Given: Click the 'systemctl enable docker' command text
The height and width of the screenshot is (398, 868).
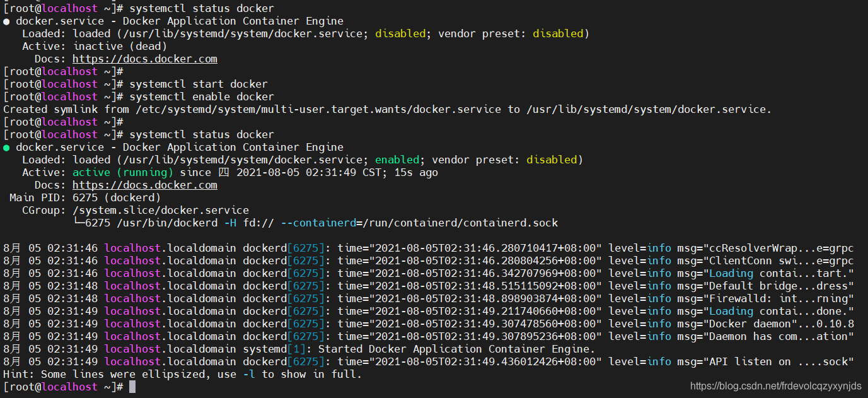Looking at the screenshot, I should 202,97.
